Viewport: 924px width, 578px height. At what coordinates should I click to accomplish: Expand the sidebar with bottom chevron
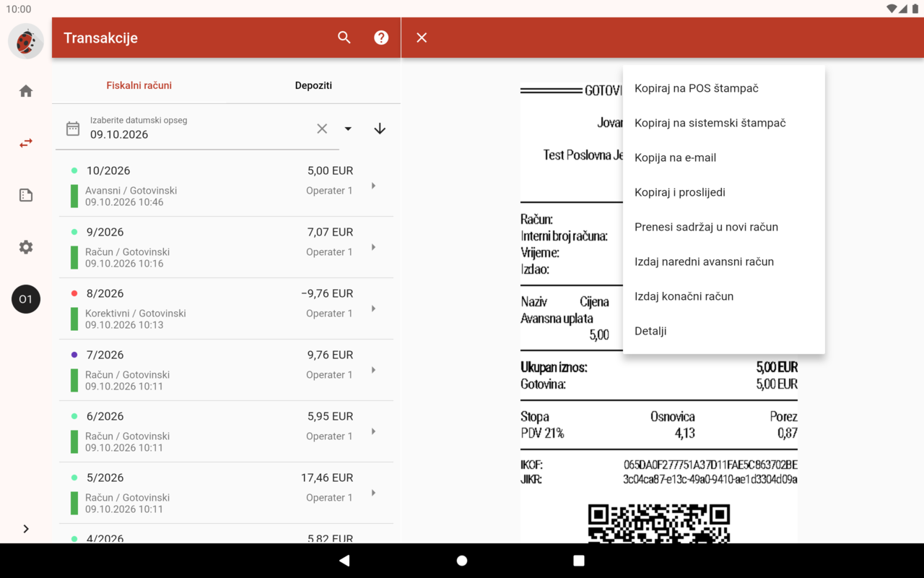(x=26, y=529)
